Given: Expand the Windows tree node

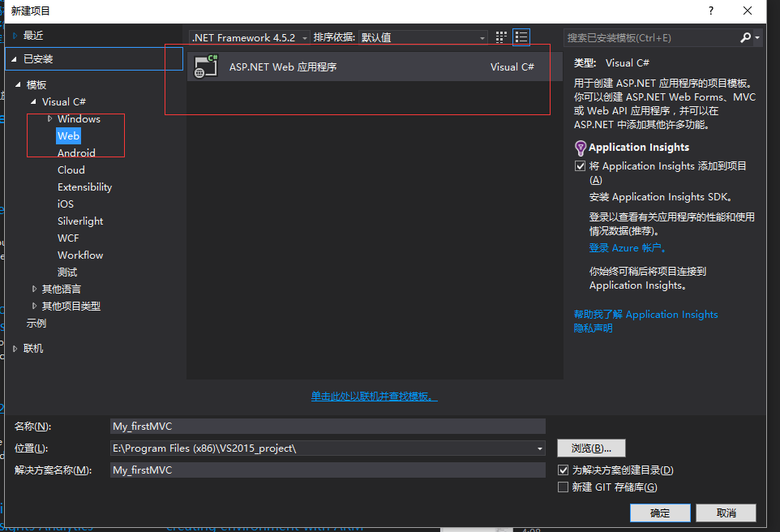Looking at the screenshot, I should (x=49, y=118).
